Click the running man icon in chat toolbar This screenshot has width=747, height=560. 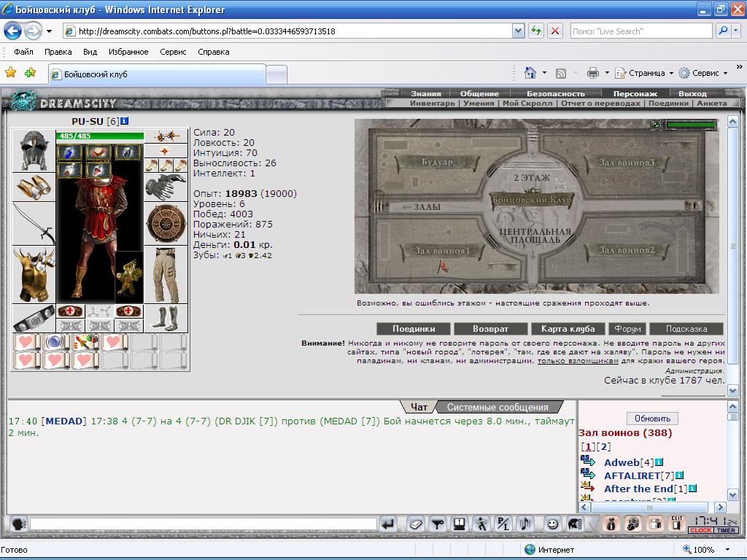[481, 524]
